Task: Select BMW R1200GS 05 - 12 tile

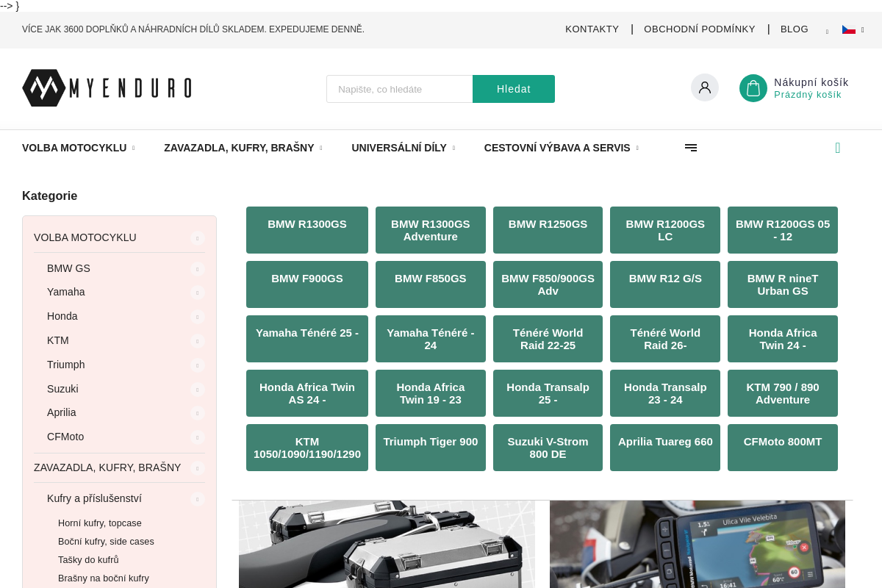Action: click(783, 230)
